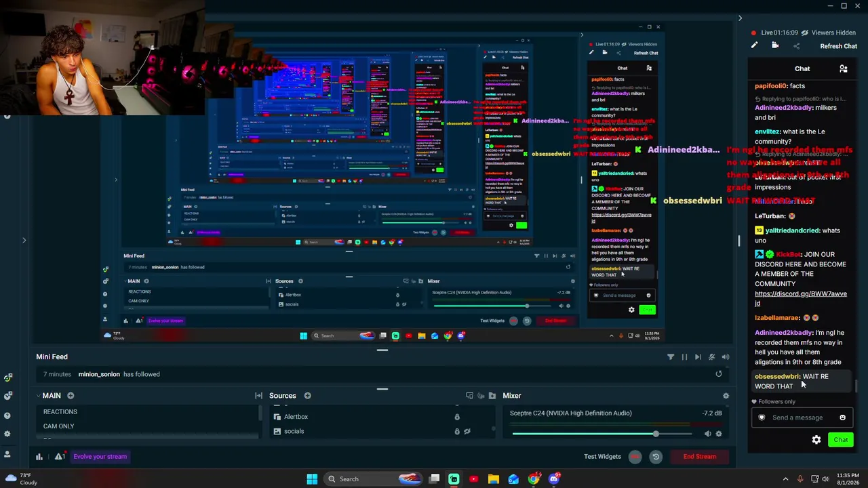
Task: Toggle the lock on the Alertbox source
Action: point(457,417)
